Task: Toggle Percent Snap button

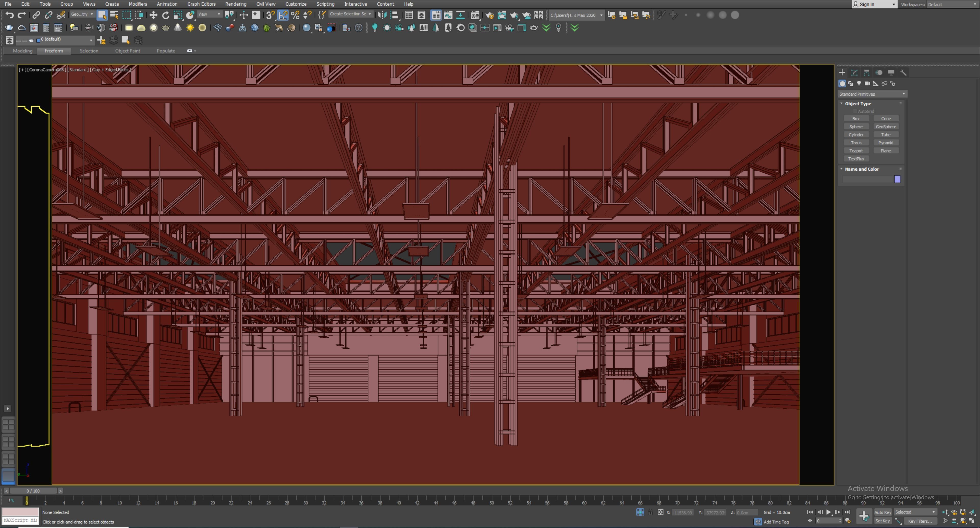Action: 295,15
